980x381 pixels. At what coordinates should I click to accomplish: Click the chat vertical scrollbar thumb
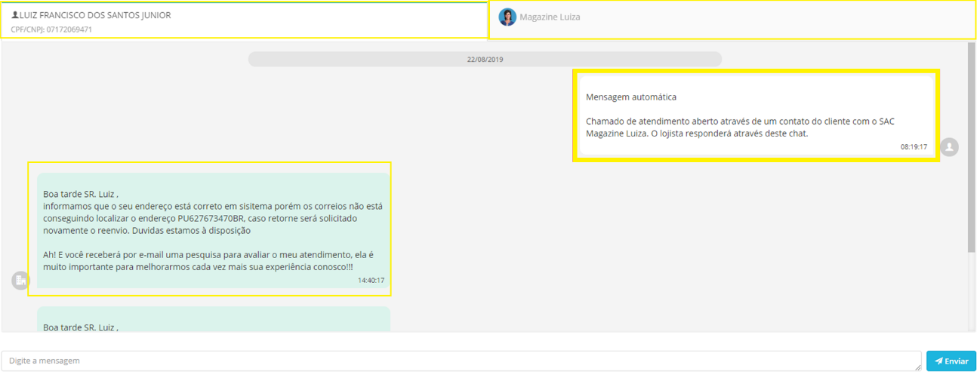pyautogui.click(x=971, y=147)
